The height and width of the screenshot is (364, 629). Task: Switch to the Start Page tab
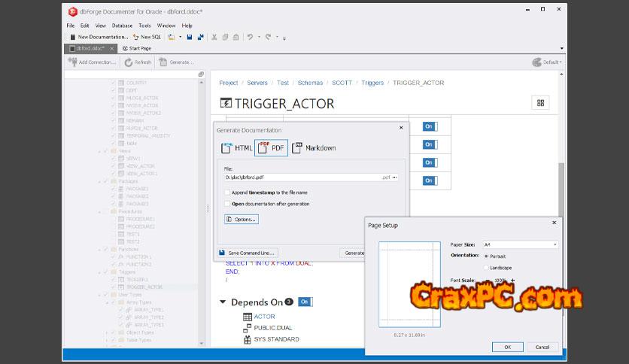point(136,48)
